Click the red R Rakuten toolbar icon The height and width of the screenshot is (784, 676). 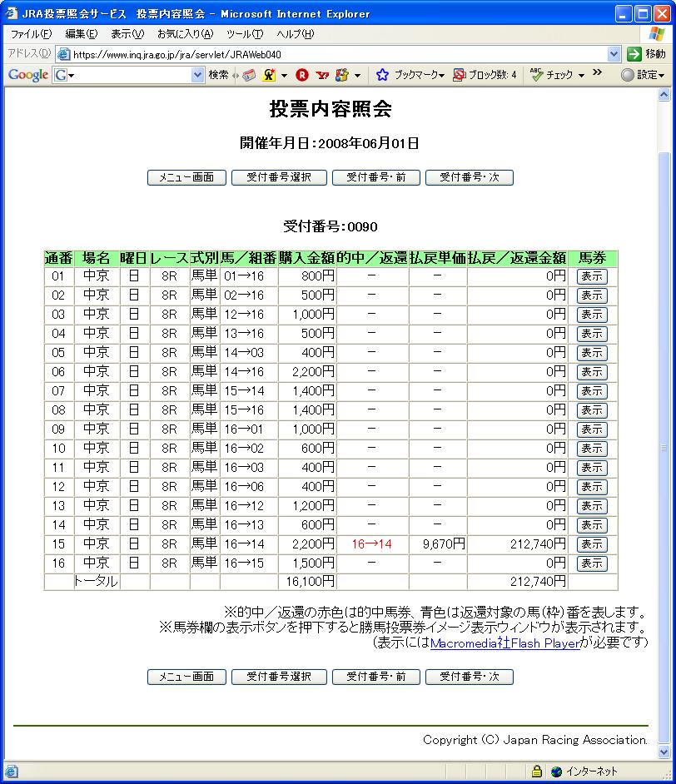point(302,75)
